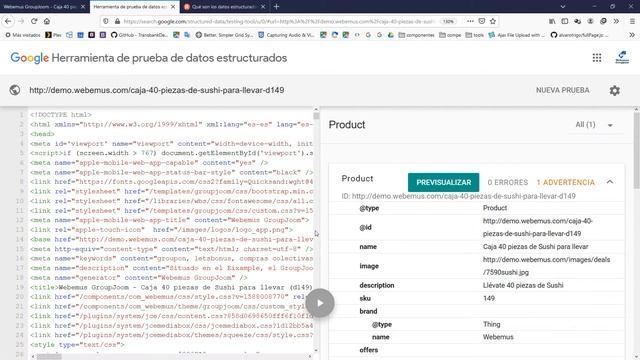Select brand name value Webemus
This screenshot has height=360, width=640.
(498, 337)
